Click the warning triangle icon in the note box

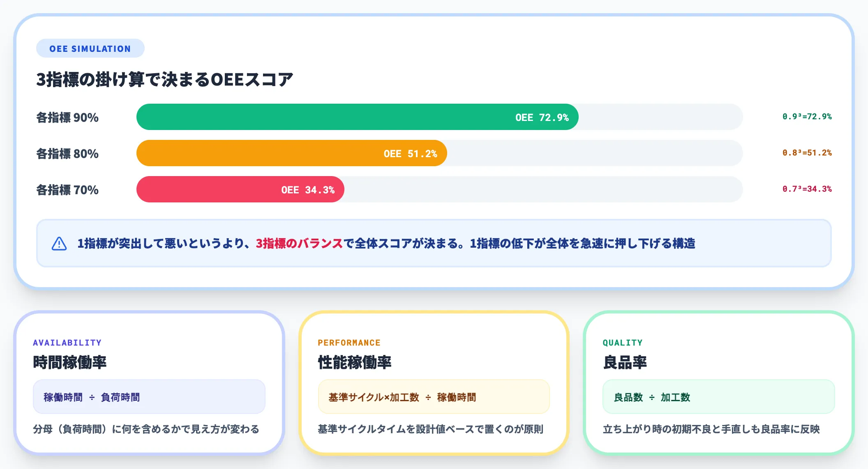[x=59, y=244]
